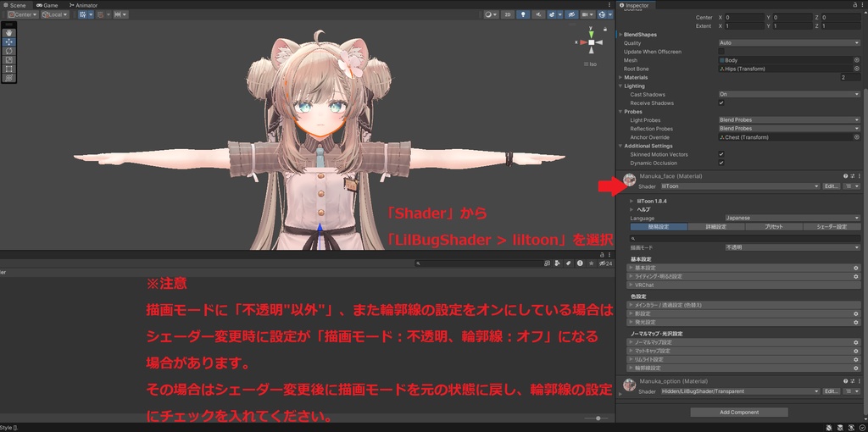
Task: Select the Hand view tool
Action: coord(9,33)
